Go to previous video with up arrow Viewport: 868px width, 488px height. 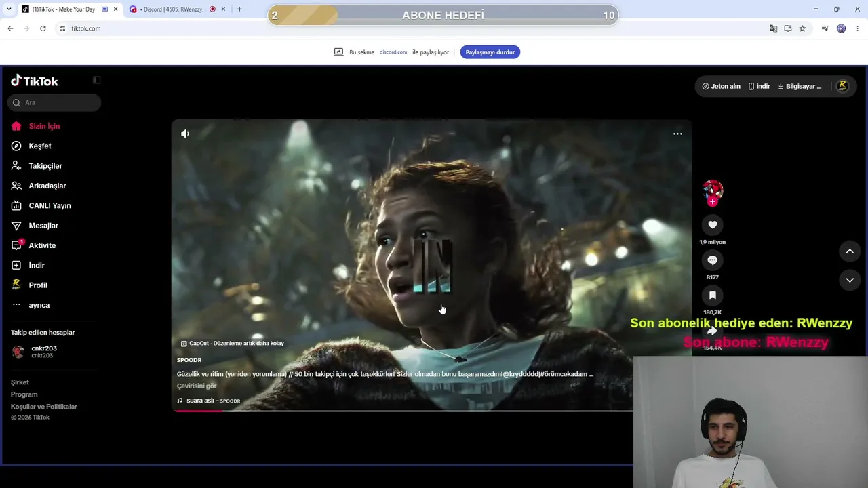(850, 251)
